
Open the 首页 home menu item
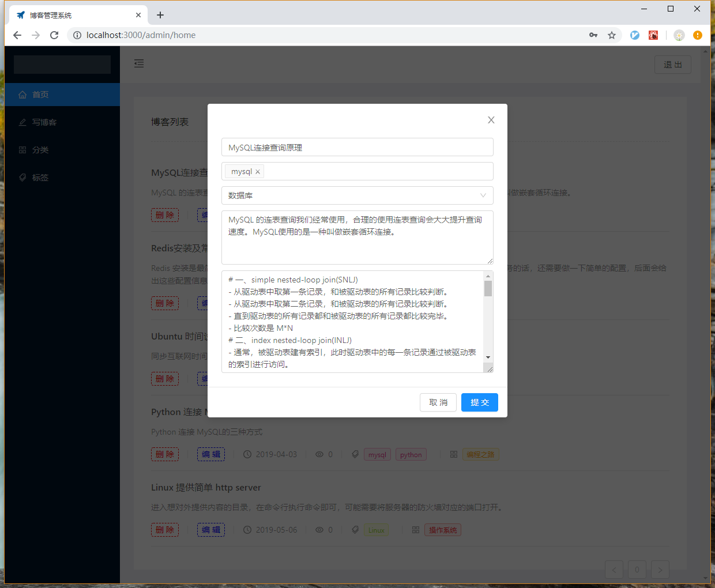62,95
